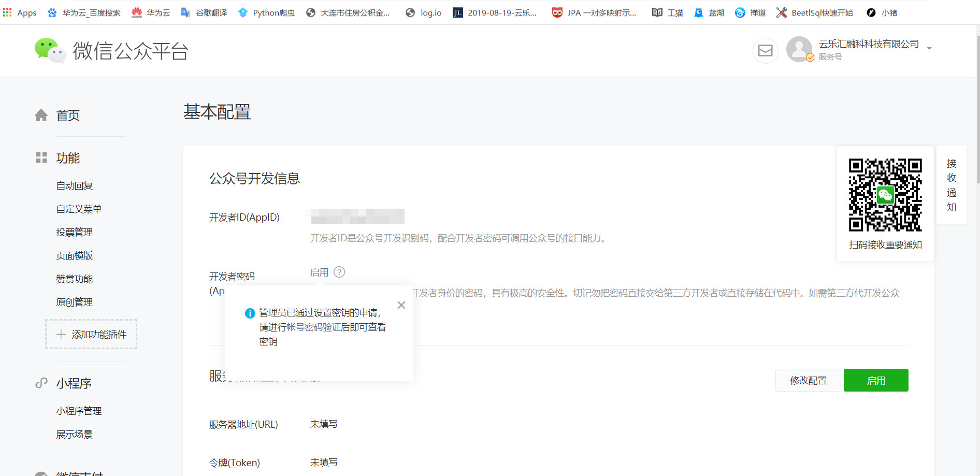Open the Huawei 华为云 bookmark
This screenshot has height=476, width=980.
pyautogui.click(x=151, y=12)
